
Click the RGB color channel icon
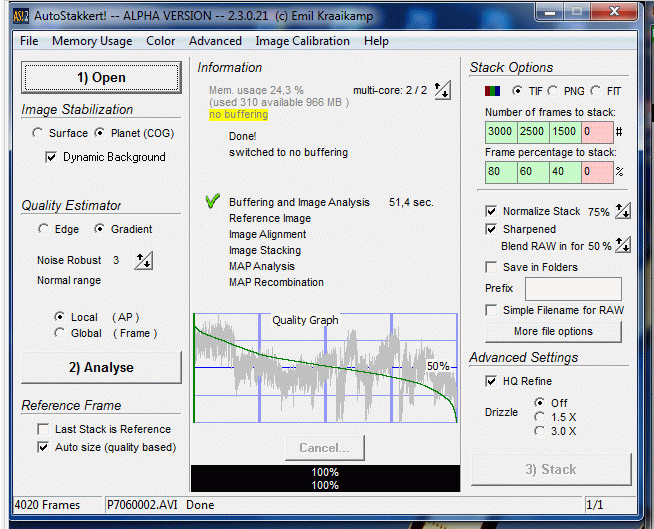[493, 91]
